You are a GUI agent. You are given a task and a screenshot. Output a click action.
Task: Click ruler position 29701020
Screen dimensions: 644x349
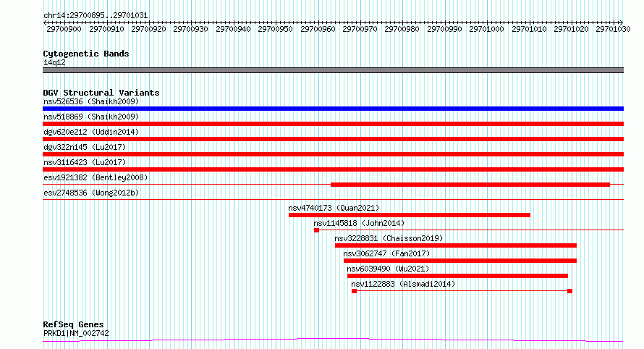coord(571,29)
